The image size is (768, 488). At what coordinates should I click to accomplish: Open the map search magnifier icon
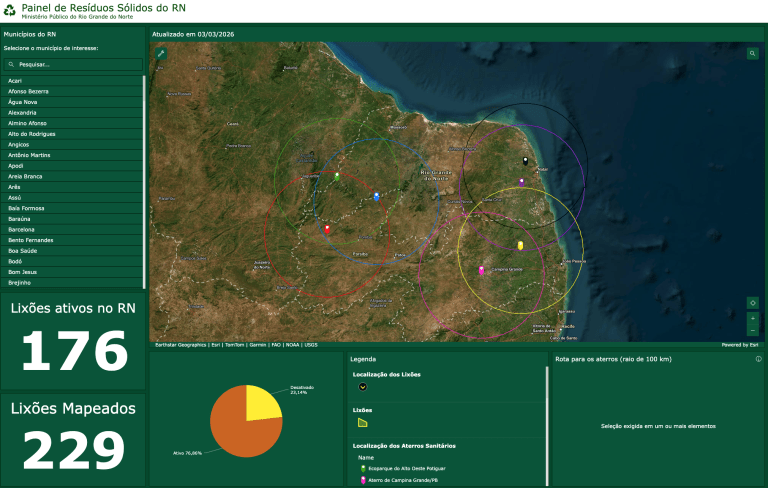(752, 54)
